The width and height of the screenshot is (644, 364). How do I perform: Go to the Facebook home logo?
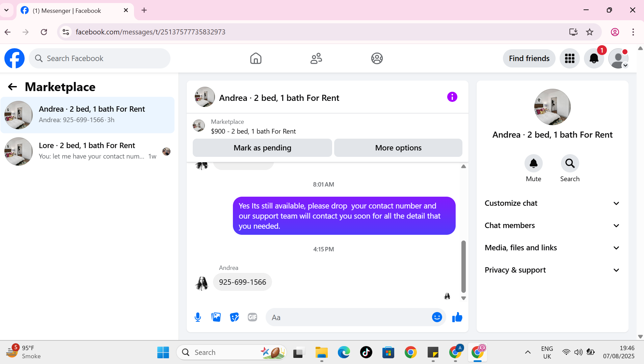(15, 58)
